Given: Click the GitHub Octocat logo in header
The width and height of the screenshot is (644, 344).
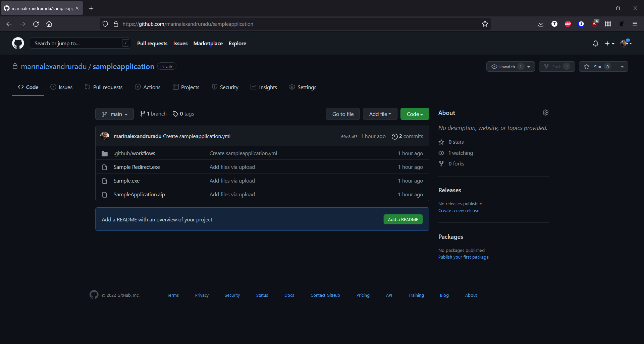Looking at the screenshot, I should [18, 43].
